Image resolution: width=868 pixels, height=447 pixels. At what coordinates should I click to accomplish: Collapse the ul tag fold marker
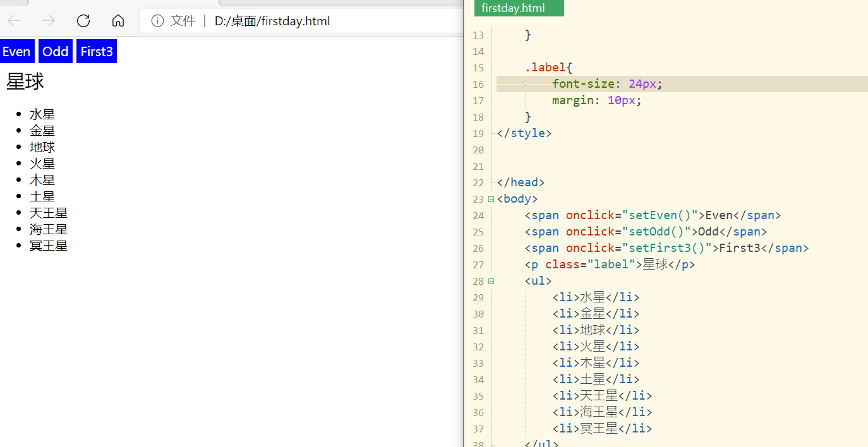[x=491, y=281]
